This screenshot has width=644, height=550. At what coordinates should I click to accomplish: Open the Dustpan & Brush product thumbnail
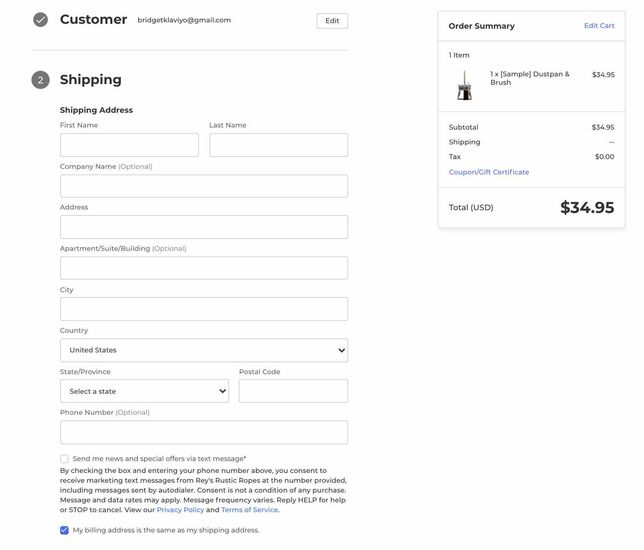465,85
